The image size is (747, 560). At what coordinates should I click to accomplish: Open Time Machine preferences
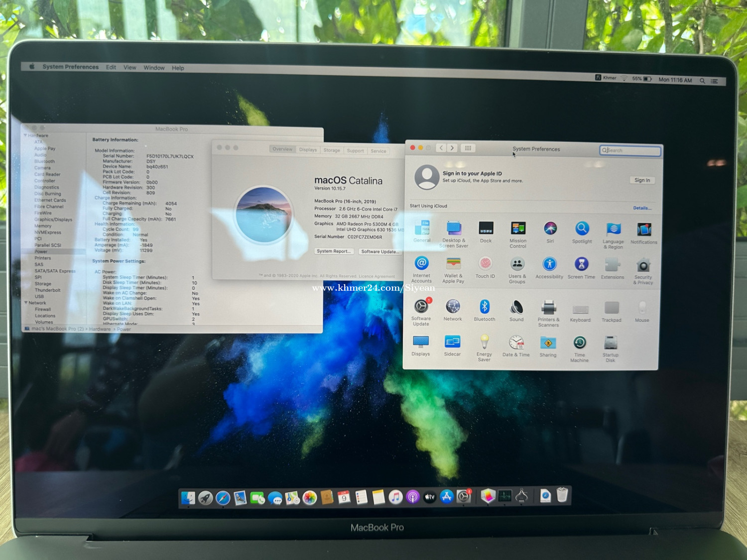point(579,348)
